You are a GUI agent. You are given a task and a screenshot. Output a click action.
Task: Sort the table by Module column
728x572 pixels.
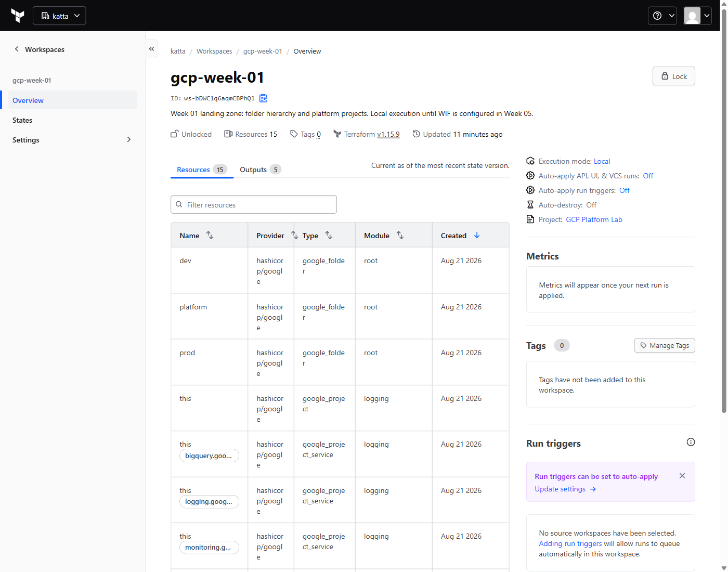pyautogui.click(x=400, y=235)
